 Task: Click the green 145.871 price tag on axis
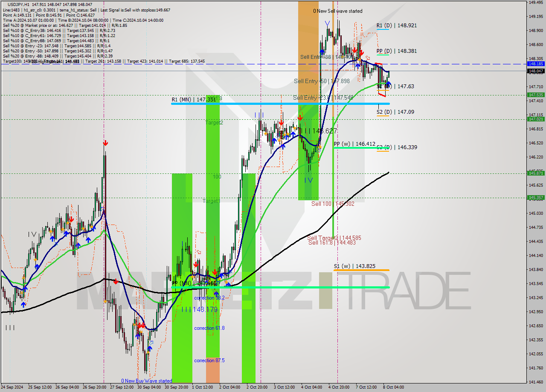coord(536,173)
